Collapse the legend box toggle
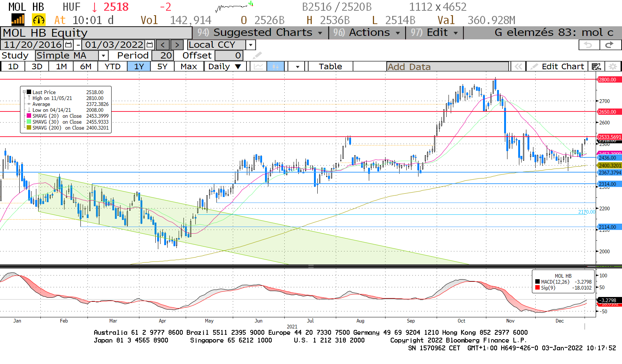Image resolution: width=622 pixels, height=364 pixels. coord(24,92)
